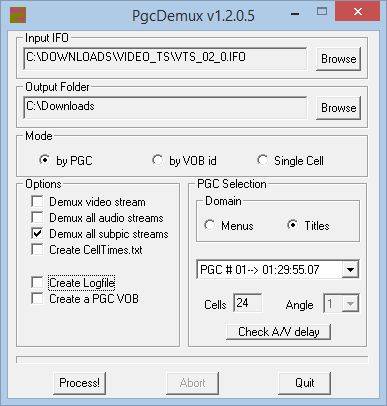The height and width of the screenshot is (406, 387).
Task: Quit the PgcDemux application
Action: point(304,383)
